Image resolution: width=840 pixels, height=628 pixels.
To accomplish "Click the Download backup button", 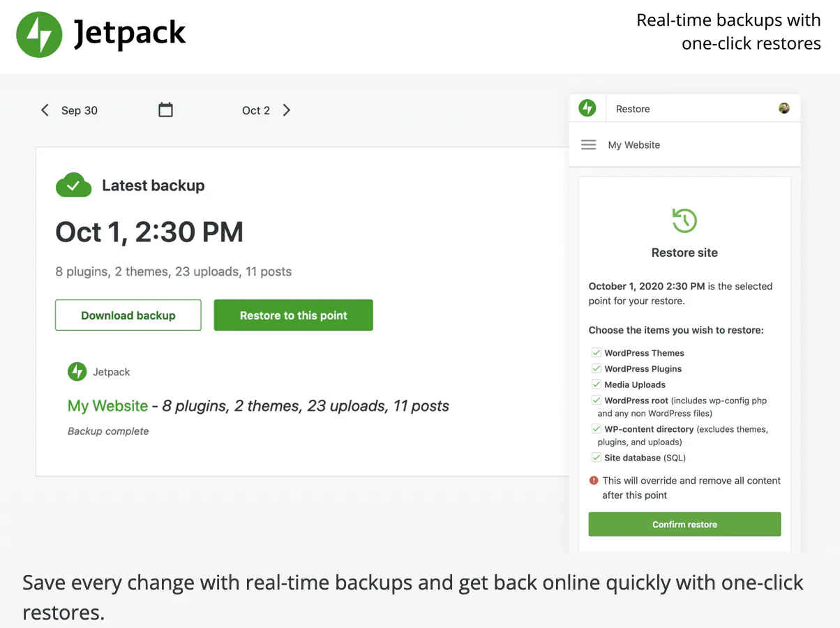I will click(x=128, y=315).
